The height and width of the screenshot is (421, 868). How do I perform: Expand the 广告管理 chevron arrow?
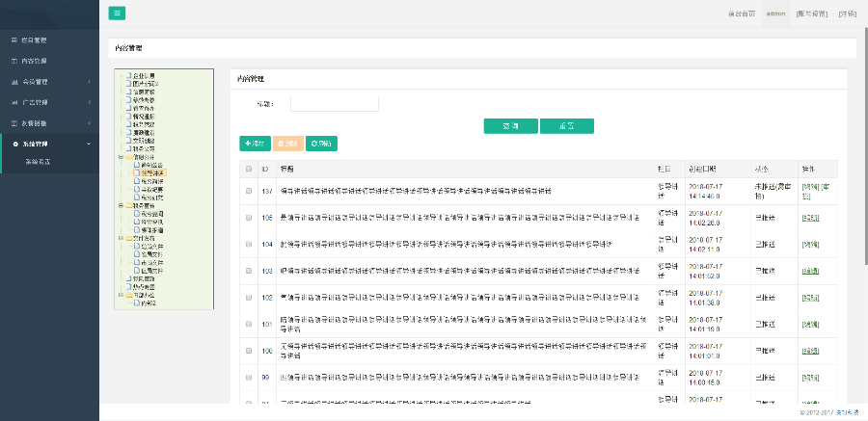pyautogui.click(x=89, y=102)
